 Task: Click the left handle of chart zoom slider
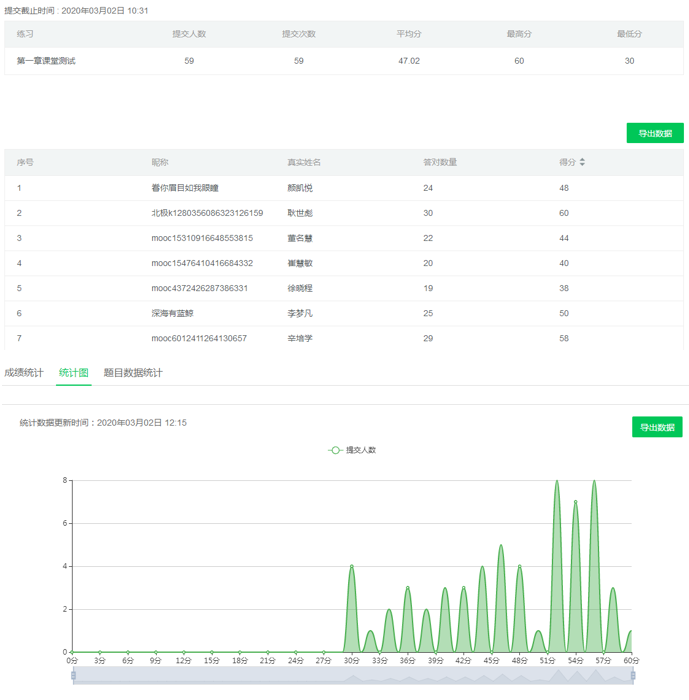coord(72,676)
